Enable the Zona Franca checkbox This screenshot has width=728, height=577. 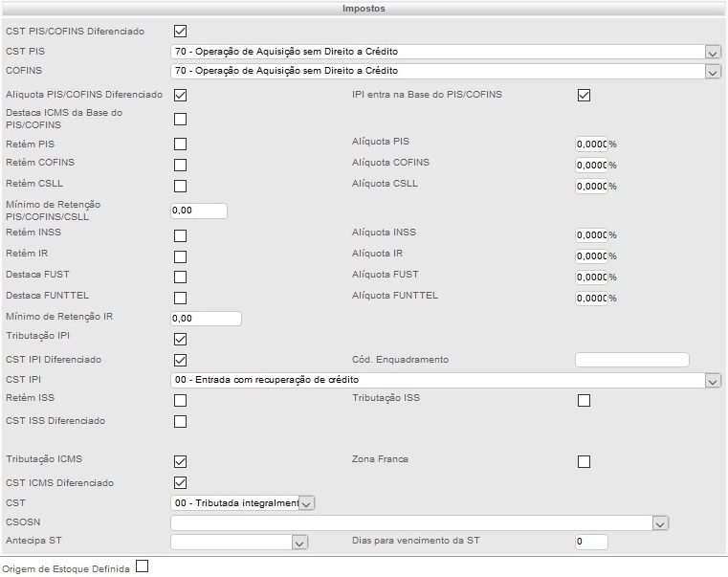click(x=584, y=461)
